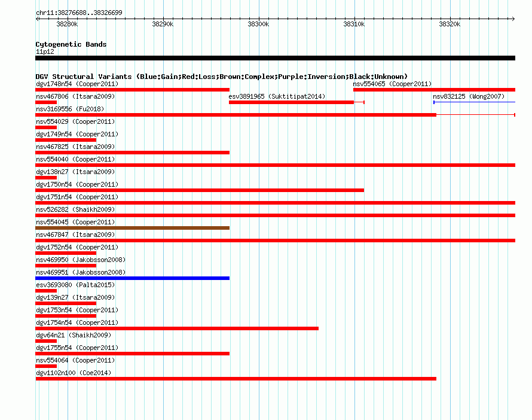Click the nsv554029 (Cooper2011) label

(75, 121)
